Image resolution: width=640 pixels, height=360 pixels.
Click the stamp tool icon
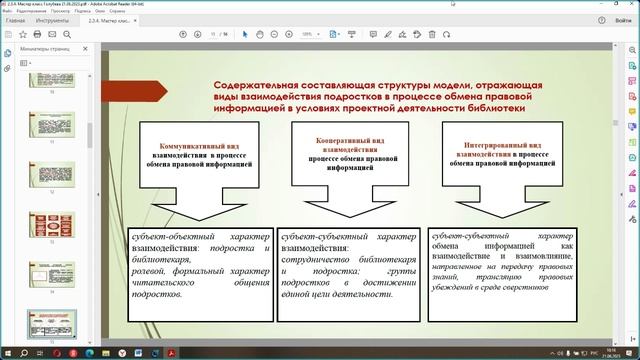pos(417,35)
